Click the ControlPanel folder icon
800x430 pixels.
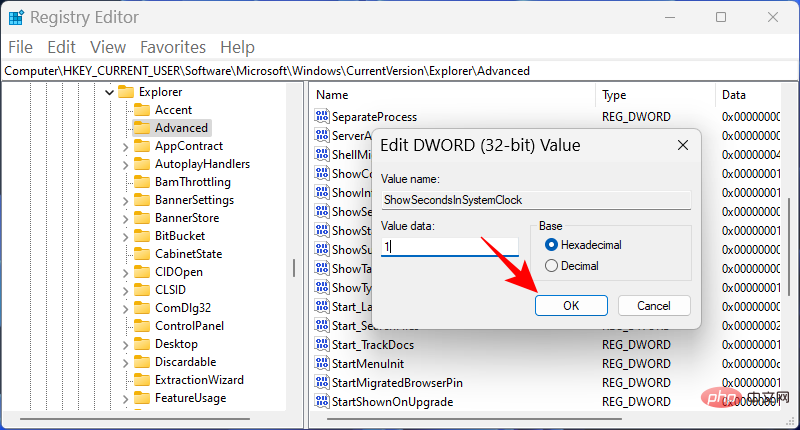click(x=141, y=326)
